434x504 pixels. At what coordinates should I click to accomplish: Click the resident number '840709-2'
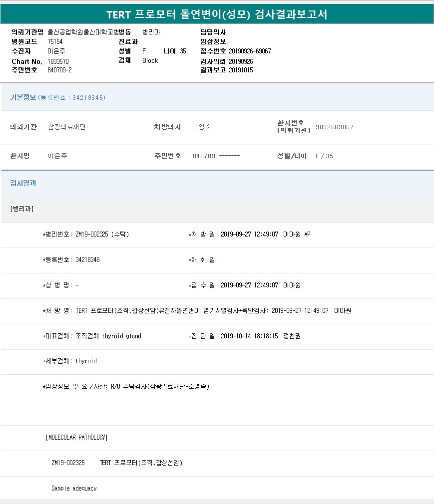coord(59,70)
